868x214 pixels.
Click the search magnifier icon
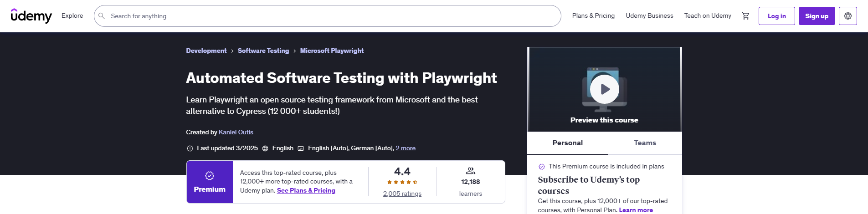[102, 16]
